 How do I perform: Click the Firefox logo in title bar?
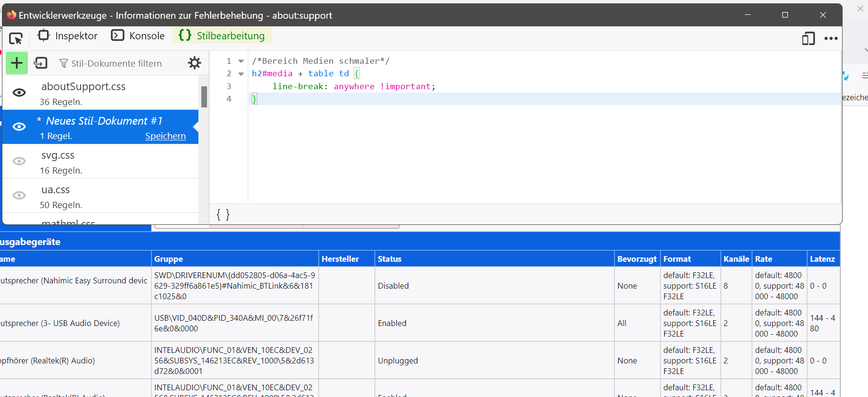coord(11,15)
